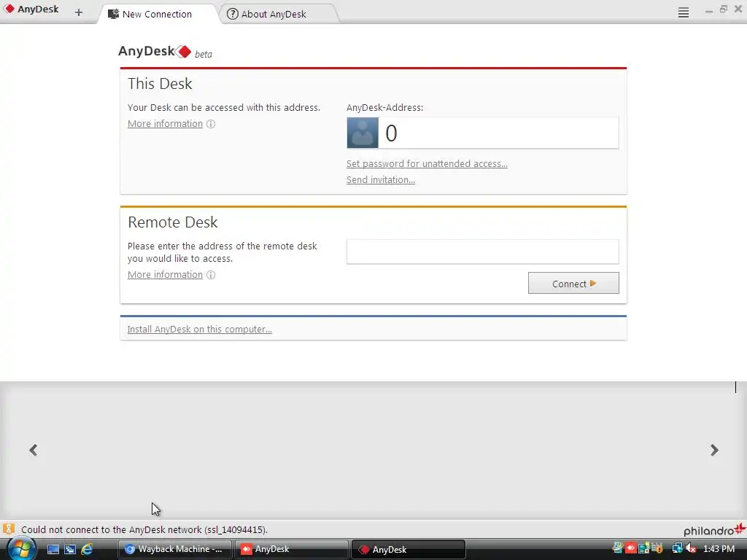Switch to Wayback Machine taskbar window
Viewport: 747px width, 560px height.
(x=174, y=549)
